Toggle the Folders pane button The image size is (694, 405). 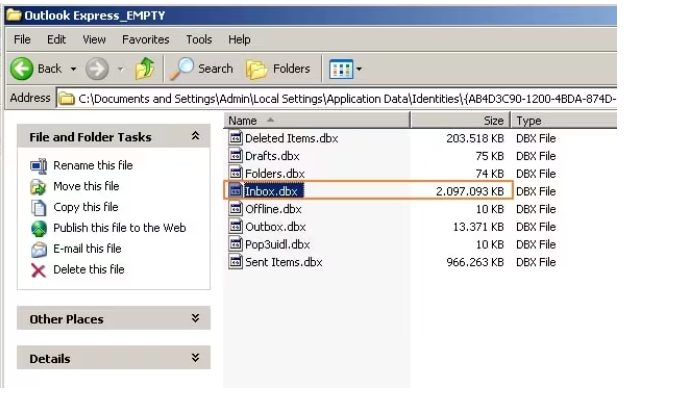pyautogui.click(x=278, y=69)
